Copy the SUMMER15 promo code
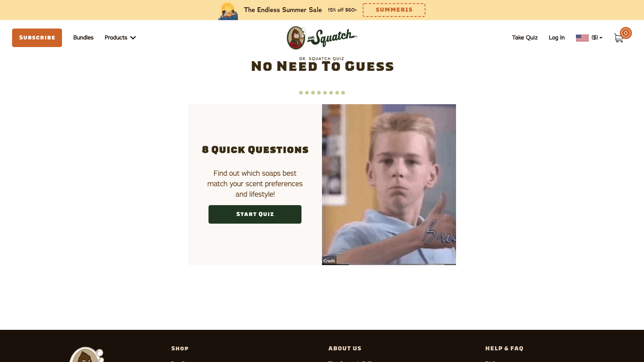Viewport: 644px width, 362px height. (394, 10)
